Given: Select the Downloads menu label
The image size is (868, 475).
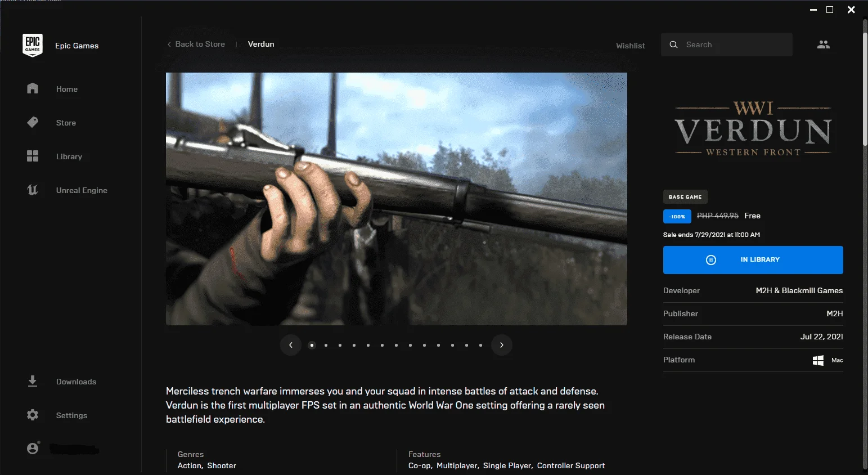Looking at the screenshot, I should [x=76, y=382].
